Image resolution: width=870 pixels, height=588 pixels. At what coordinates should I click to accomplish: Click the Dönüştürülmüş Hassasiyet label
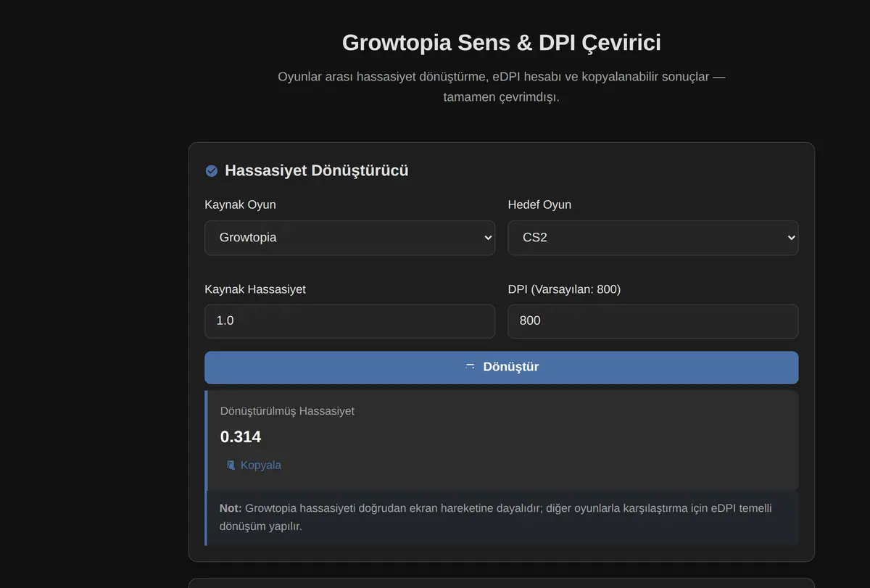pos(287,411)
